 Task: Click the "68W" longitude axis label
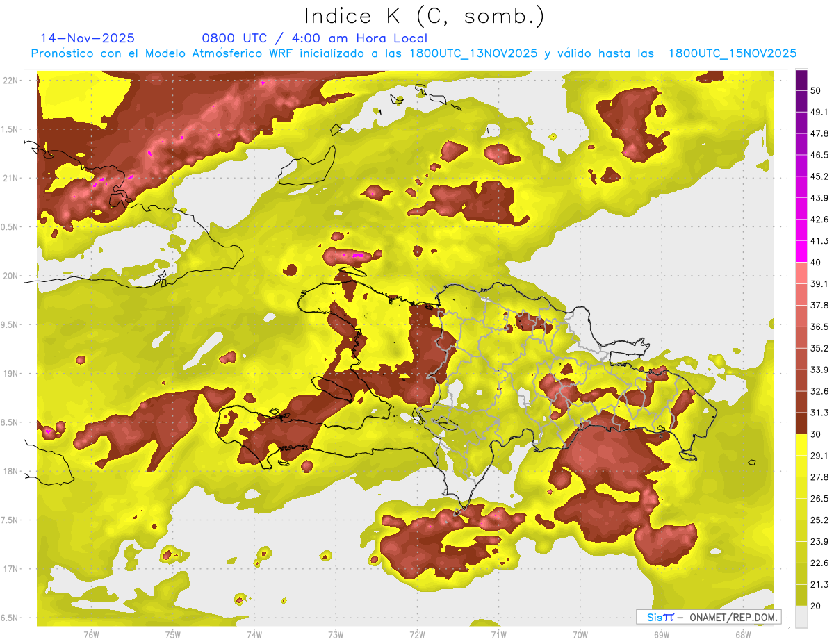743,634
